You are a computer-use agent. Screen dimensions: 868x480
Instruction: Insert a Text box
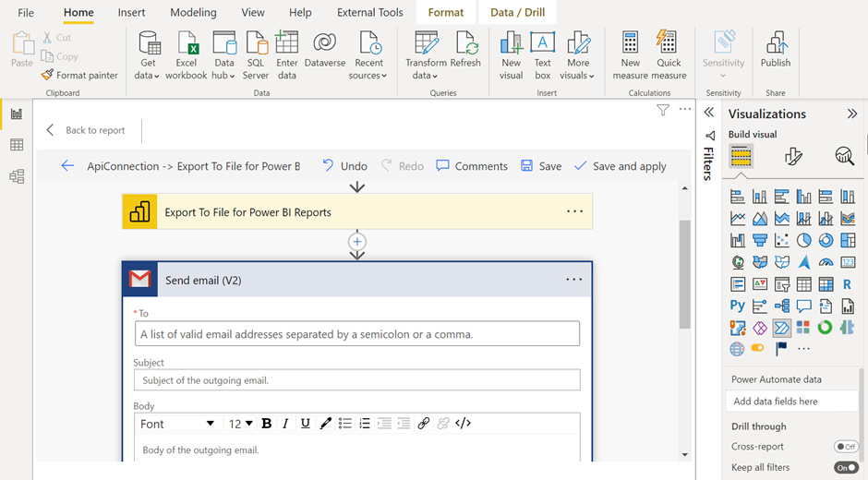pos(543,55)
